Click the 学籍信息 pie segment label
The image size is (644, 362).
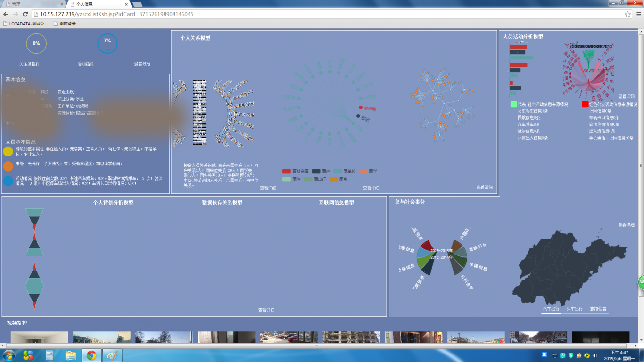pos(478,266)
